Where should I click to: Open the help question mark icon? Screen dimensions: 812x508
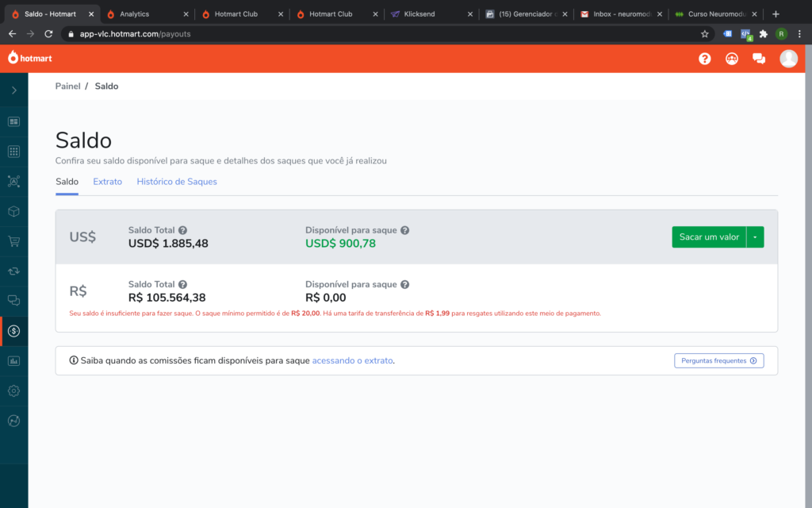(x=704, y=59)
